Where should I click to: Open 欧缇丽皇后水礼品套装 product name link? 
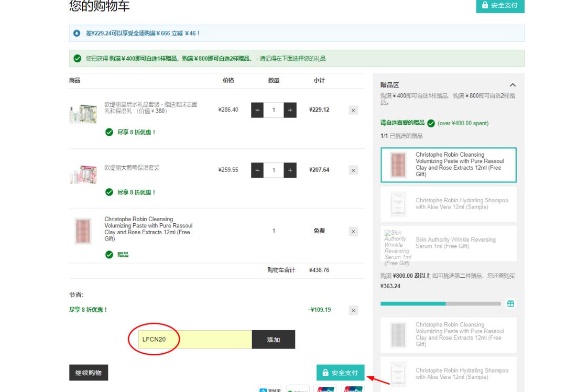point(151,107)
